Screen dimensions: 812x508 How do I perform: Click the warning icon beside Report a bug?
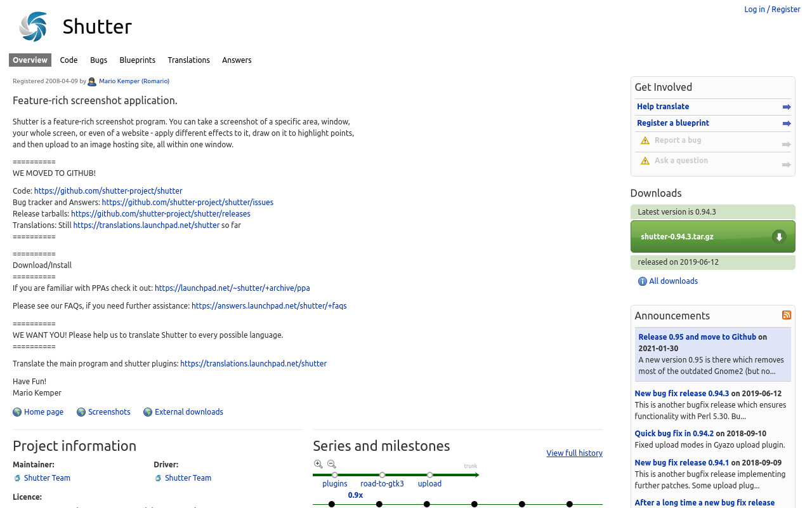(645, 141)
